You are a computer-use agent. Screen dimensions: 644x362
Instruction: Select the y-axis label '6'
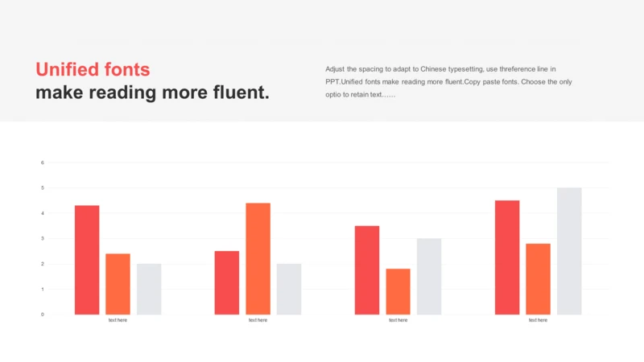coord(43,163)
